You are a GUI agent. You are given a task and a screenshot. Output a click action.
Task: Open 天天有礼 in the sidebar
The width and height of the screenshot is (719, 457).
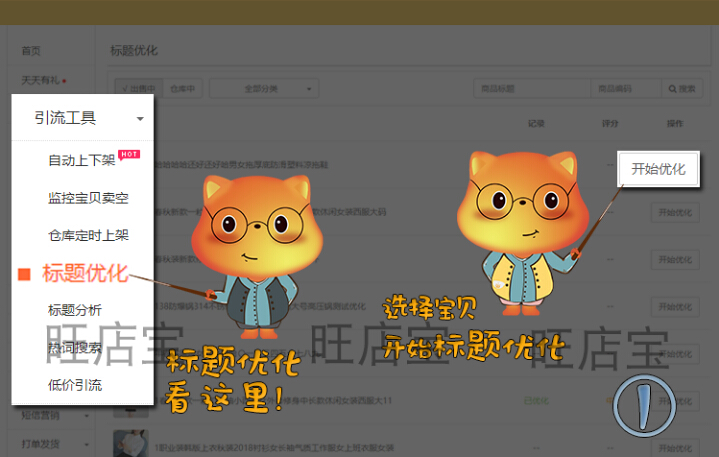click(40, 79)
